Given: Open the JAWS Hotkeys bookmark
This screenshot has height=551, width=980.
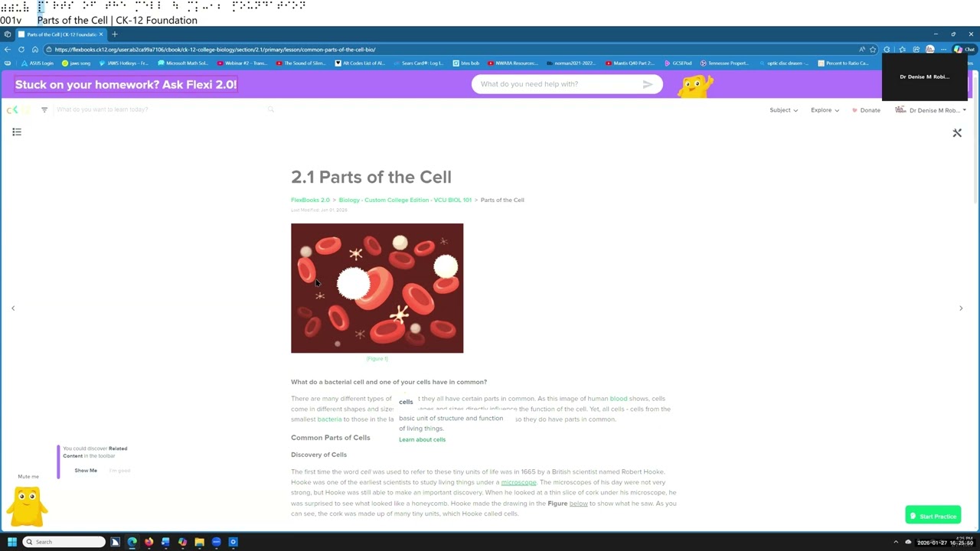Looking at the screenshot, I should click(x=123, y=63).
